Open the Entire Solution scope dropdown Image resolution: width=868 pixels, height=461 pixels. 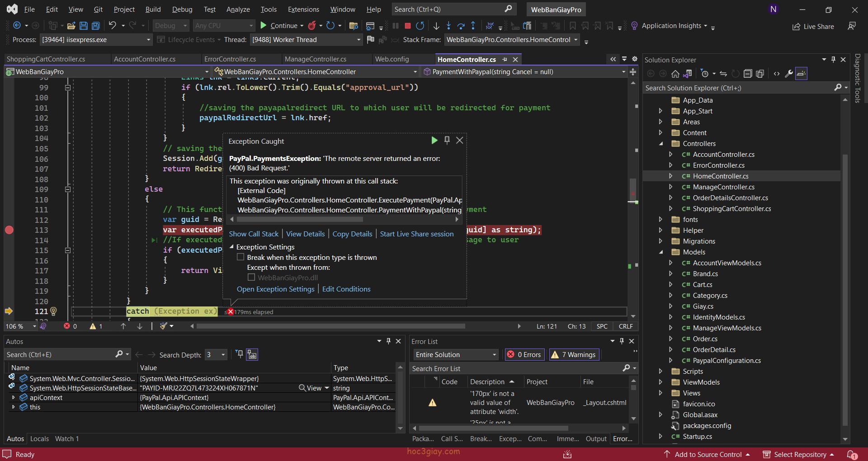[x=456, y=355]
